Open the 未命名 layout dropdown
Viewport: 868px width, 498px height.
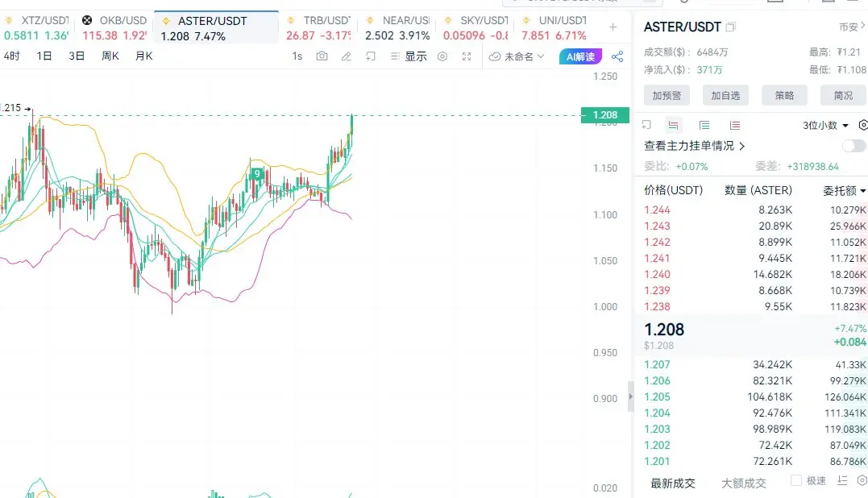tap(517, 56)
